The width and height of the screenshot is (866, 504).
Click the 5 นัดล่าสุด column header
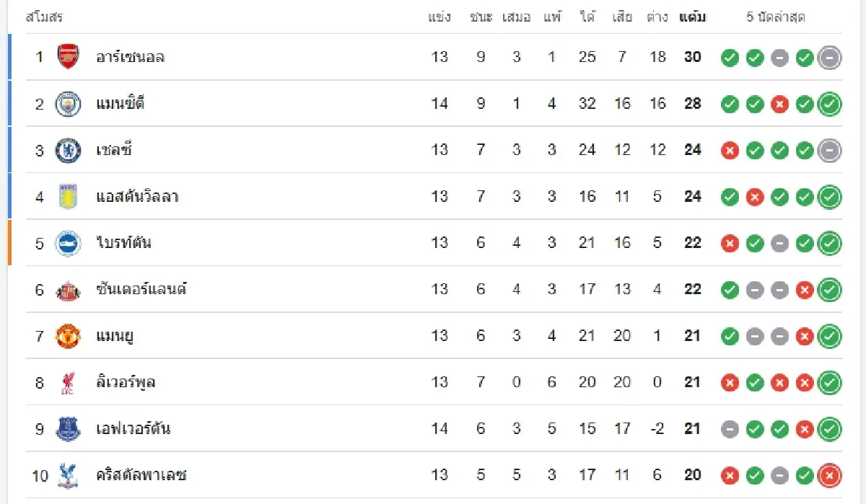[x=776, y=17]
